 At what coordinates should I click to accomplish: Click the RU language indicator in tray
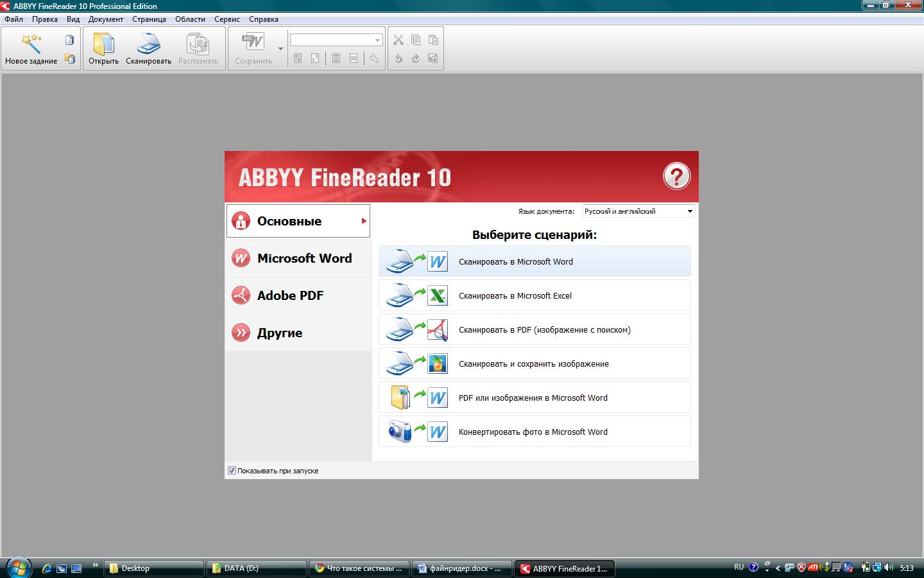pos(739,567)
